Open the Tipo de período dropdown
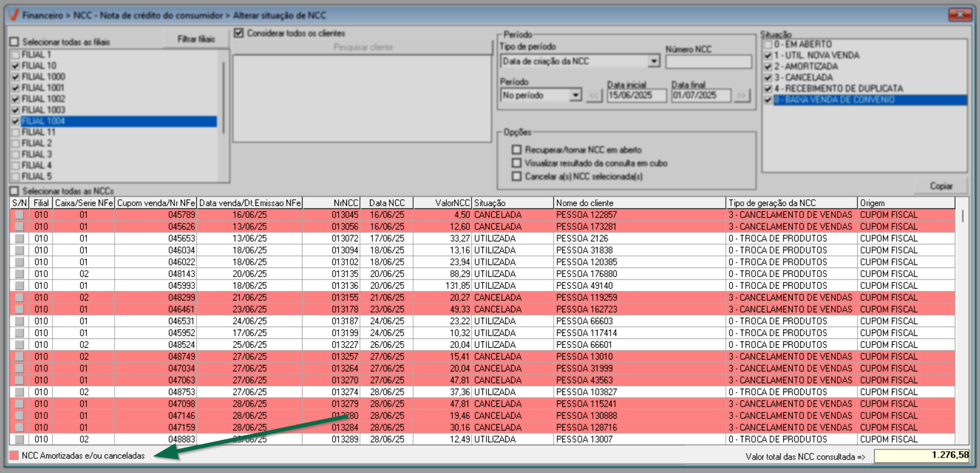Viewport: 980px width, 473px height. coord(653,61)
